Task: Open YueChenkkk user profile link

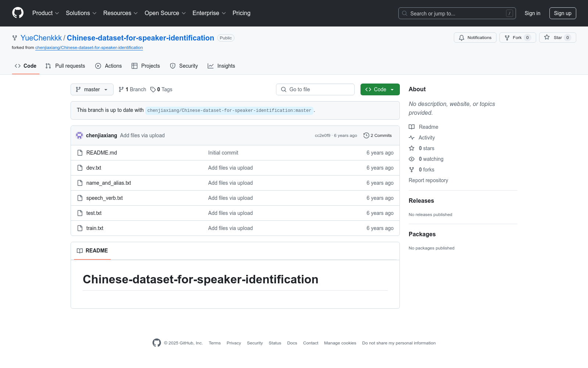Action: [41, 38]
